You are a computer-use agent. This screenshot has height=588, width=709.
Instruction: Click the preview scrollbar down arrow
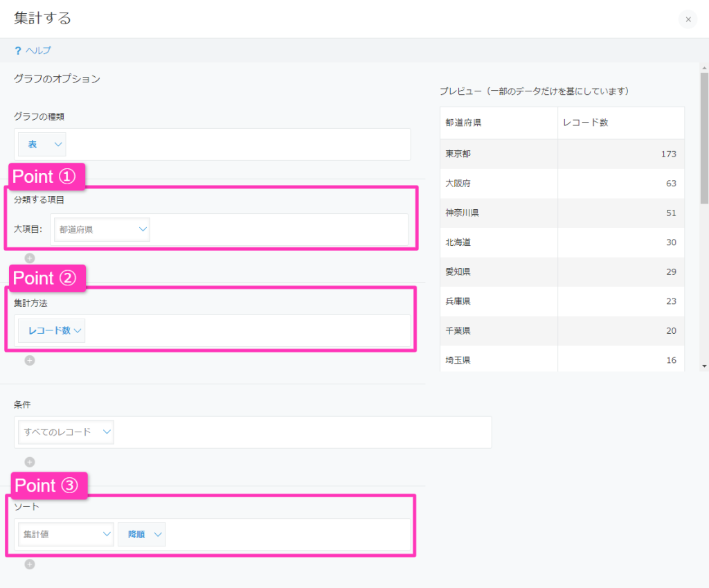click(704, 366)
